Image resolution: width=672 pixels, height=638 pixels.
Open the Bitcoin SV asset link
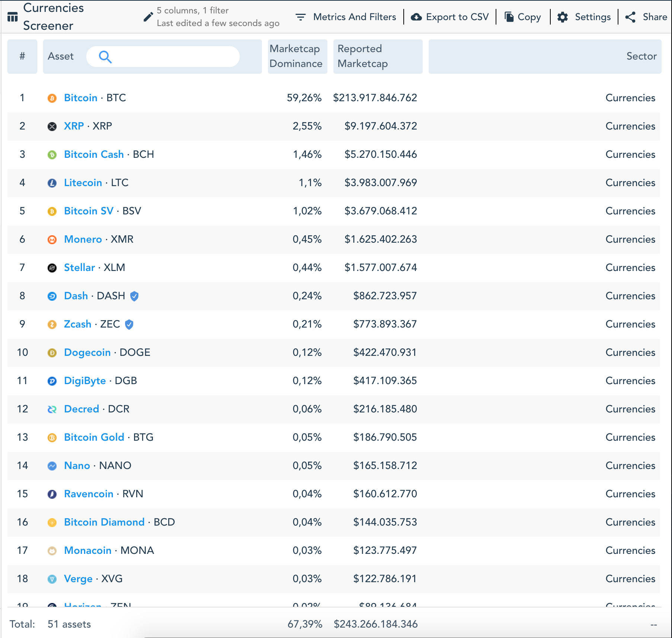click(x=89, y=211)
